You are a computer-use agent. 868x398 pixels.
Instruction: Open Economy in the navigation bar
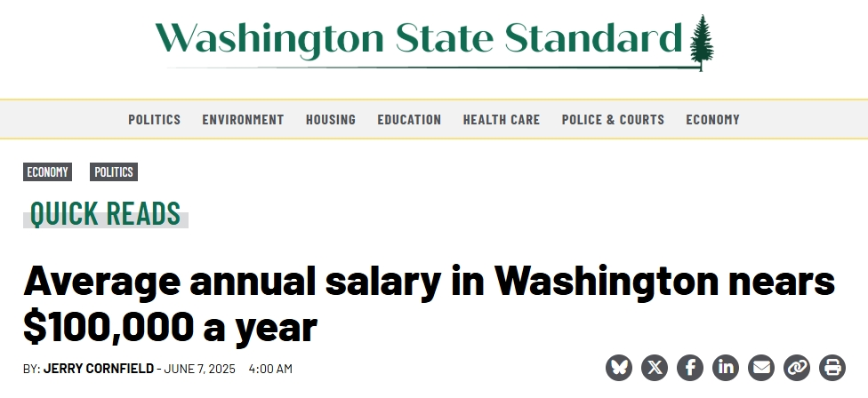point(712,119)
